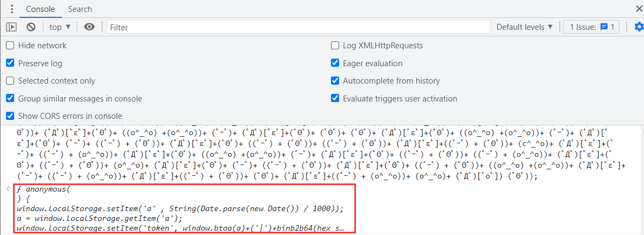Disable Group similar messages in console
The height and width of the screenshot is (235, 644).
(x=10, y=98)
